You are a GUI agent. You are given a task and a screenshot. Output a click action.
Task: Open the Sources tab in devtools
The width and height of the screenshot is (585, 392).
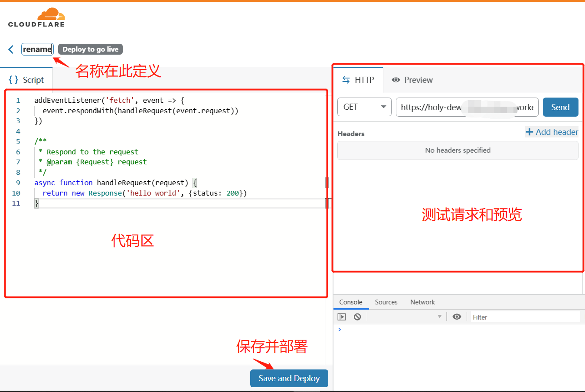(386, 302)
